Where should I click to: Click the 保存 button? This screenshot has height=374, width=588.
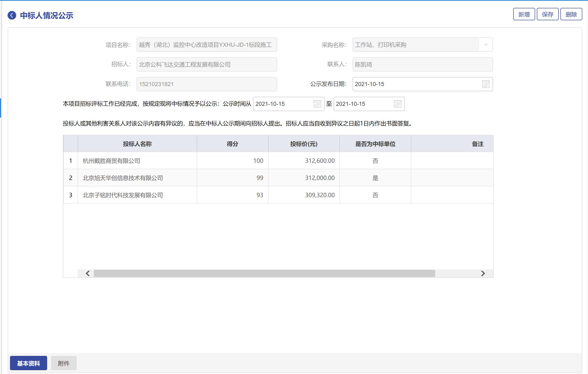pyautogui.click(x=548, y=15)
